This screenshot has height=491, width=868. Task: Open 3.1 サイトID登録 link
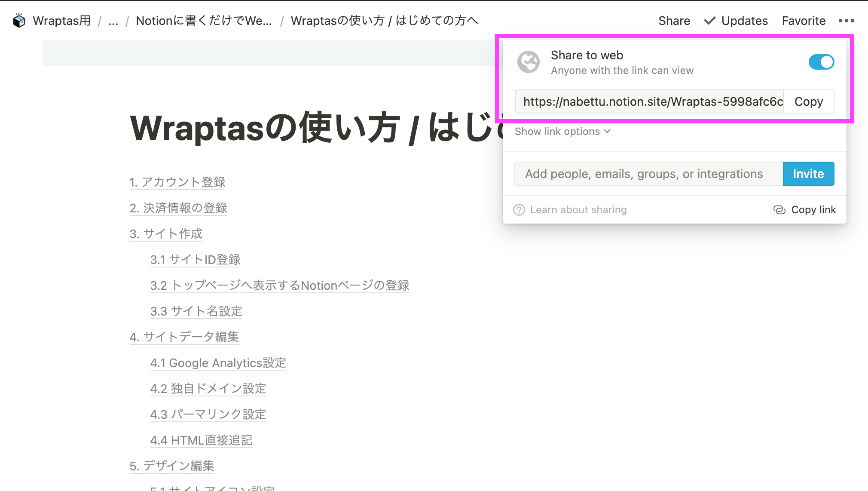195,260
